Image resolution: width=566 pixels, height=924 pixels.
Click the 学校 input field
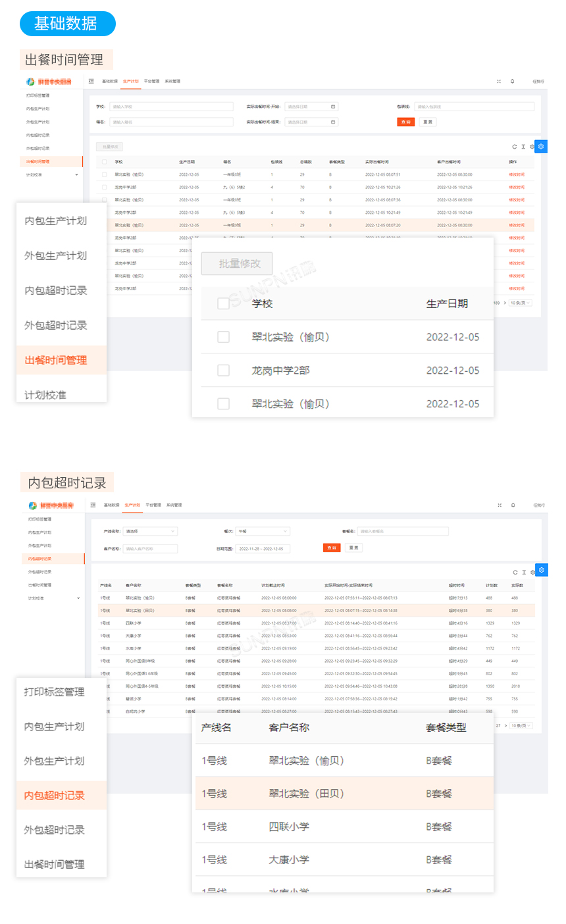coord(171,107)
